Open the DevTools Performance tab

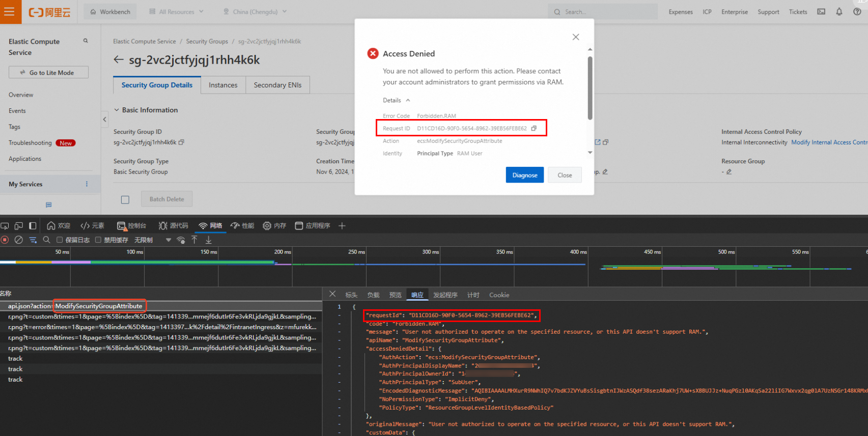pyautogui.click(x=242, y=226)
